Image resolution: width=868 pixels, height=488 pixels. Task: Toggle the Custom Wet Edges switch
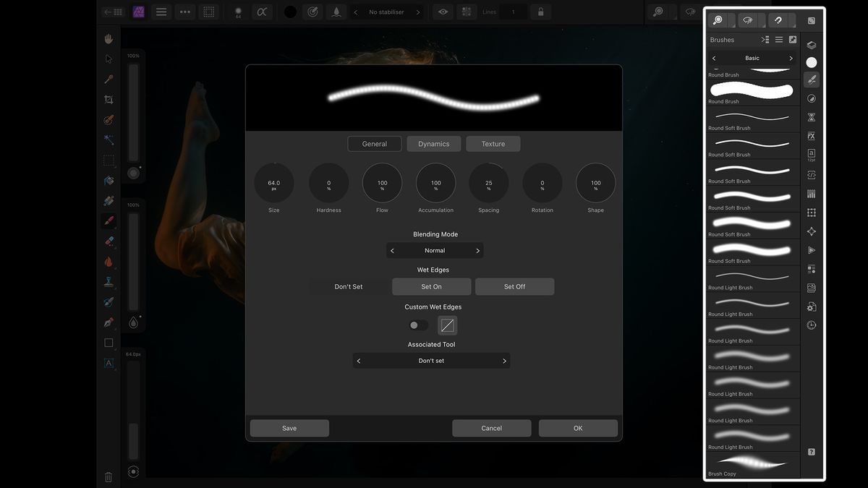pos(417,325)
